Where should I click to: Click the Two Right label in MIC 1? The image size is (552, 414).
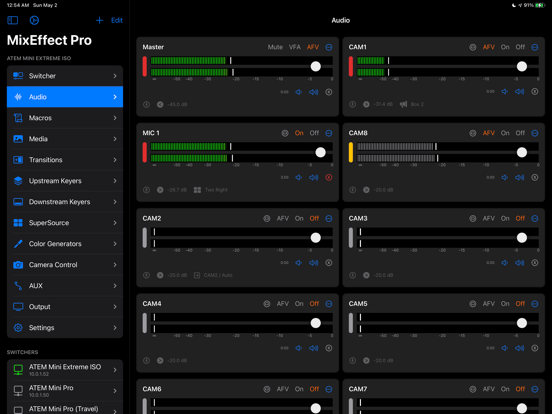(216, 190)
